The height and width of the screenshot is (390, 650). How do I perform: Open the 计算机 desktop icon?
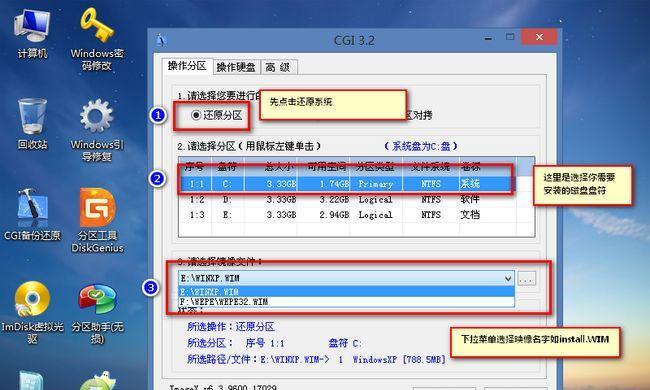coord(32,34)
